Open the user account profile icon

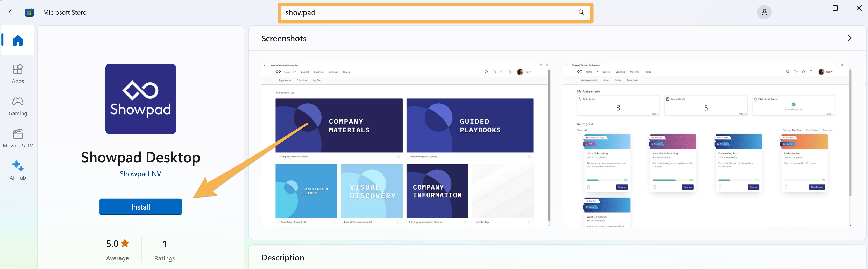click(x=764, y=12)
